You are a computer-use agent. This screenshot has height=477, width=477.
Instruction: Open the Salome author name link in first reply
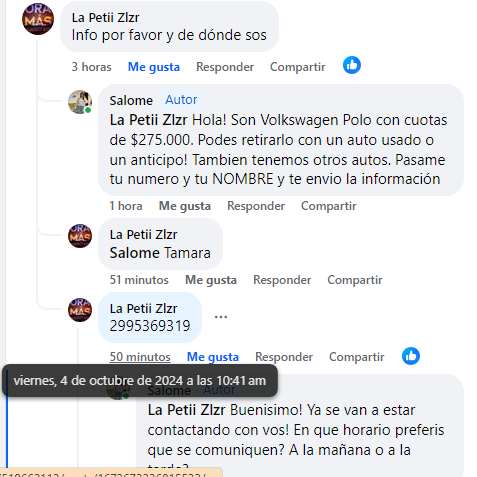click(x=131, y=100)
